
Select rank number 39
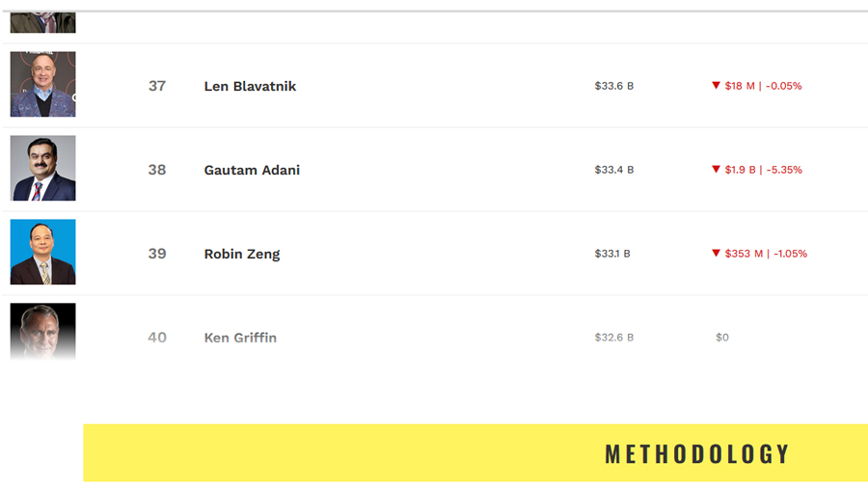click(x=156, y=254)
